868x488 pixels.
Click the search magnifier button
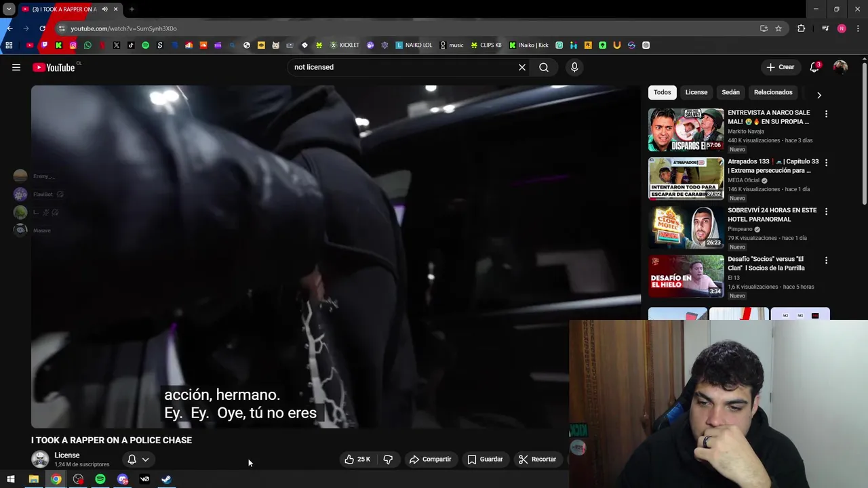point(544,67)
